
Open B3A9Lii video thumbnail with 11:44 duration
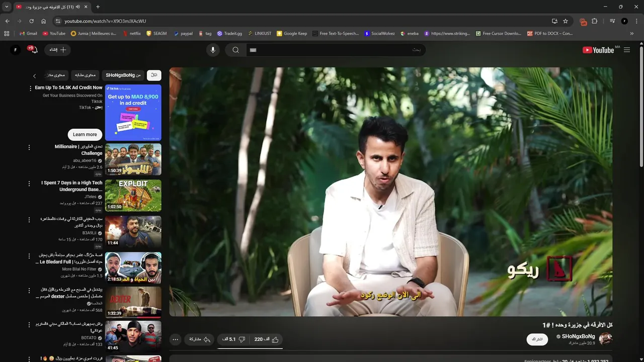click(x=133, y=232)
